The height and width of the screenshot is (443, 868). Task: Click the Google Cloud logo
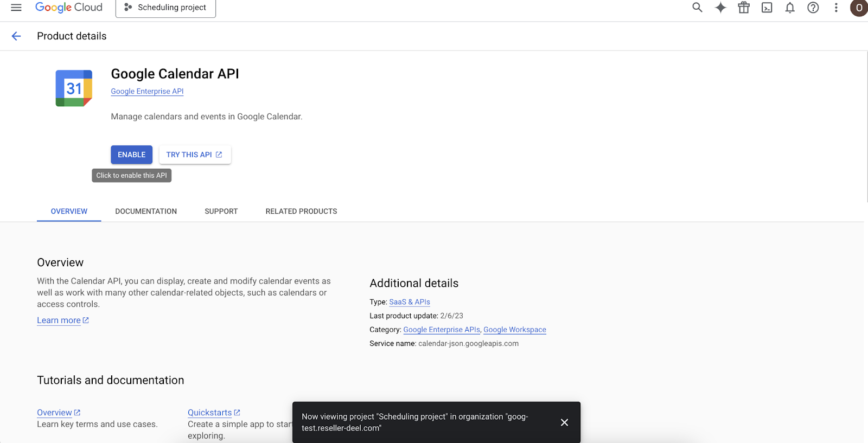coord(69,8)
